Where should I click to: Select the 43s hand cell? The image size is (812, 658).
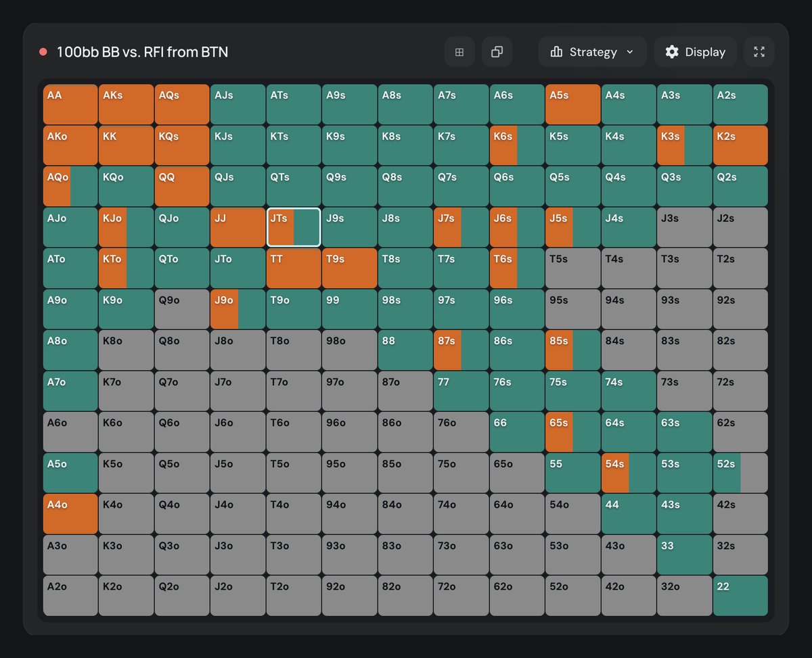click(x=685, y=514)
